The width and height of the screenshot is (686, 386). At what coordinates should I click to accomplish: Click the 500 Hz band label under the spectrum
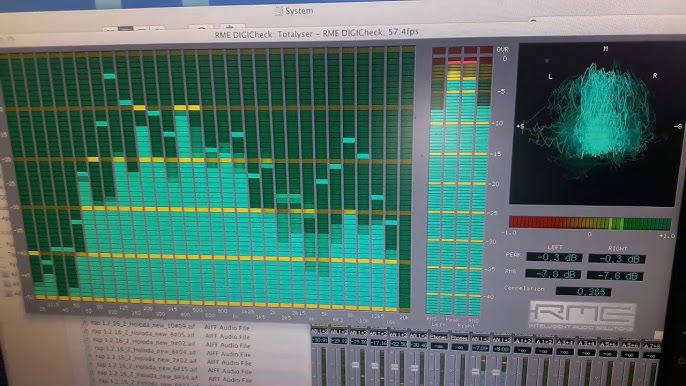point(197,309)
